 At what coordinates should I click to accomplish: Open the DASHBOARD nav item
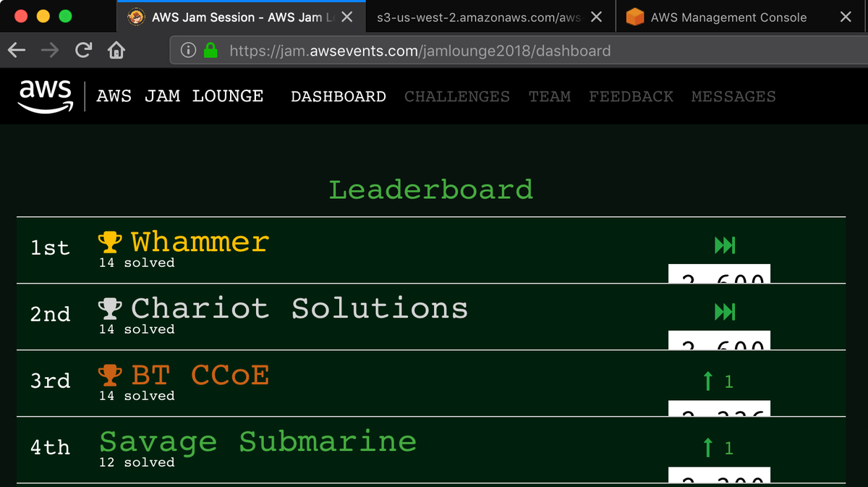(339, 96)
